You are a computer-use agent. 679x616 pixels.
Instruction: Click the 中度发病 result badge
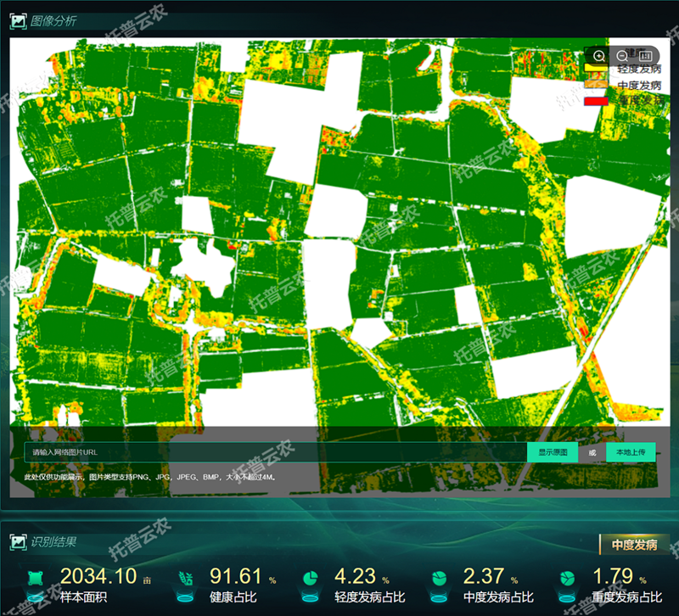[628, 545]
